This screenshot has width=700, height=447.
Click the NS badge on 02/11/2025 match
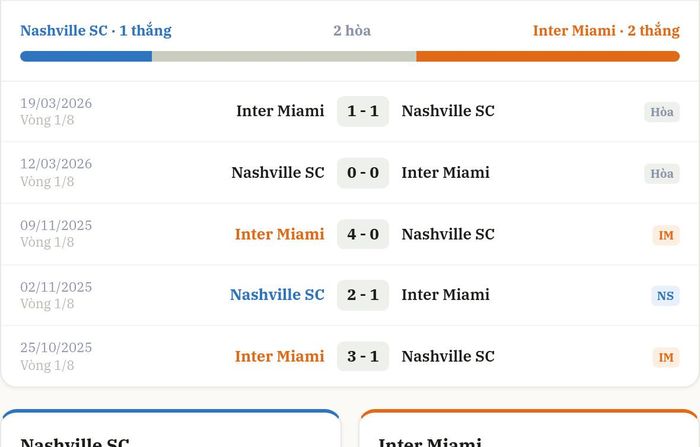[x=665, y=296]
